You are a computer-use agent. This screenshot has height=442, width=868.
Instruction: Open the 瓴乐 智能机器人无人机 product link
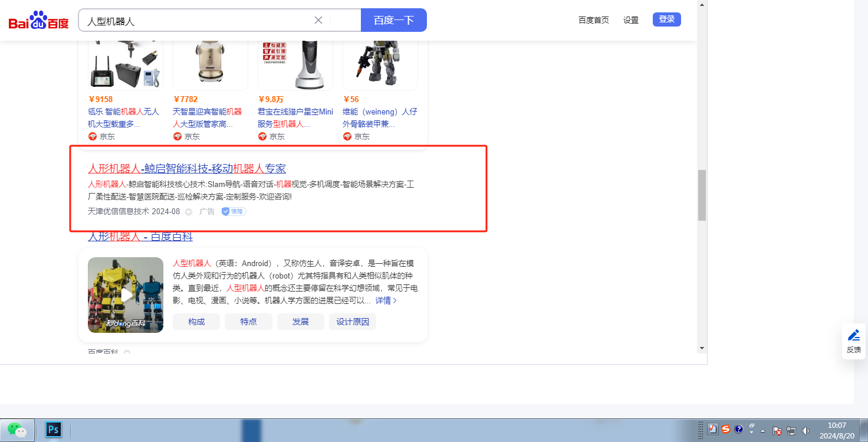point(124,118)
